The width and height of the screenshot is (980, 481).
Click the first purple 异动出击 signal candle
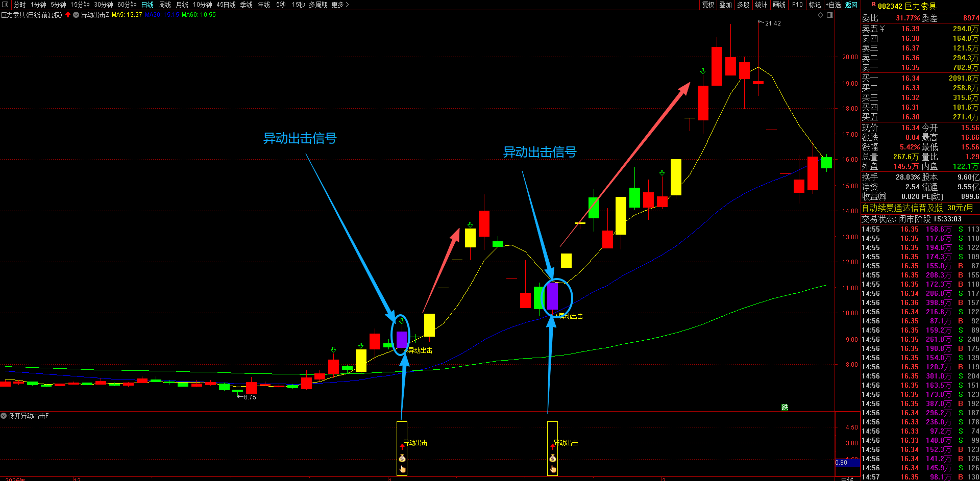(x=402, y=340)
